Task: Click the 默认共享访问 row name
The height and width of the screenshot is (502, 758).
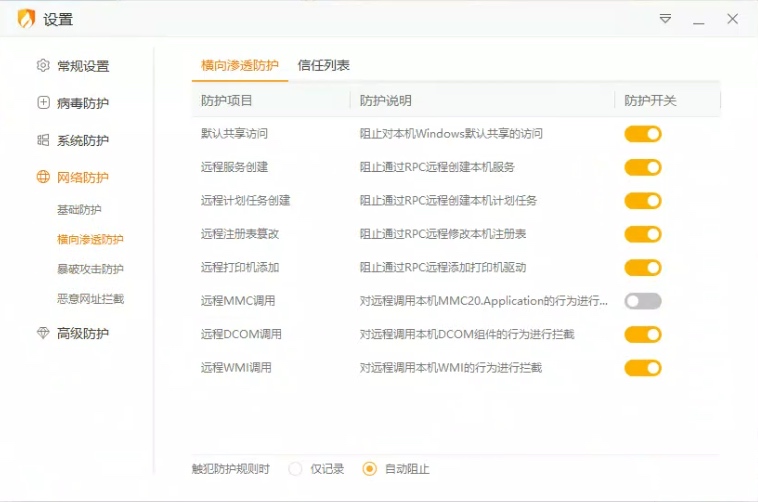Action: click(234, 133)
